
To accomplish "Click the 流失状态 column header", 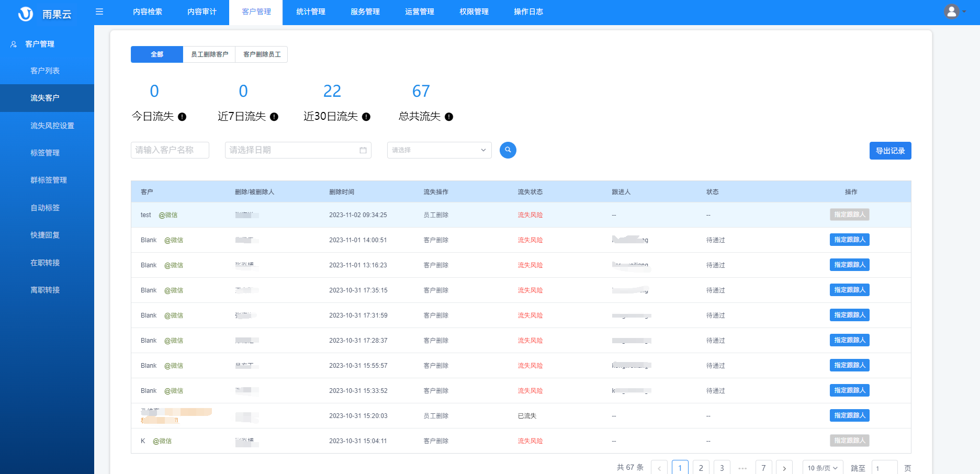I will (530, 192).
